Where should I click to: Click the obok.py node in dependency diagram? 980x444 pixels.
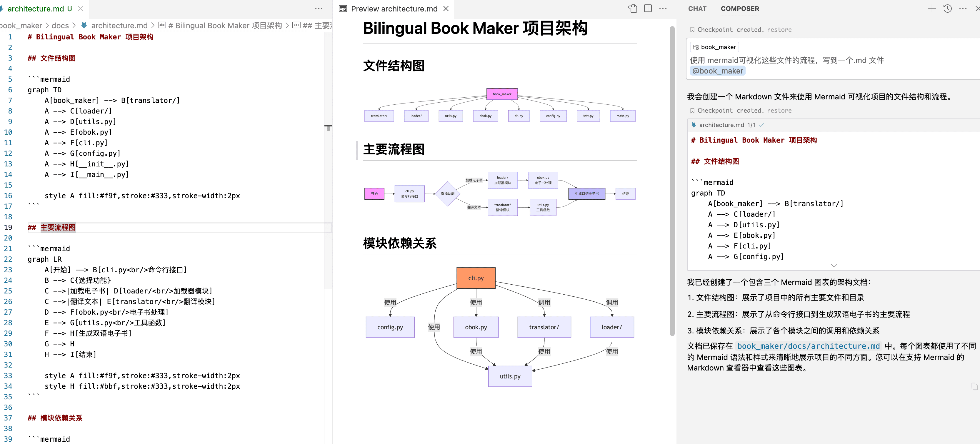point(476,327)
